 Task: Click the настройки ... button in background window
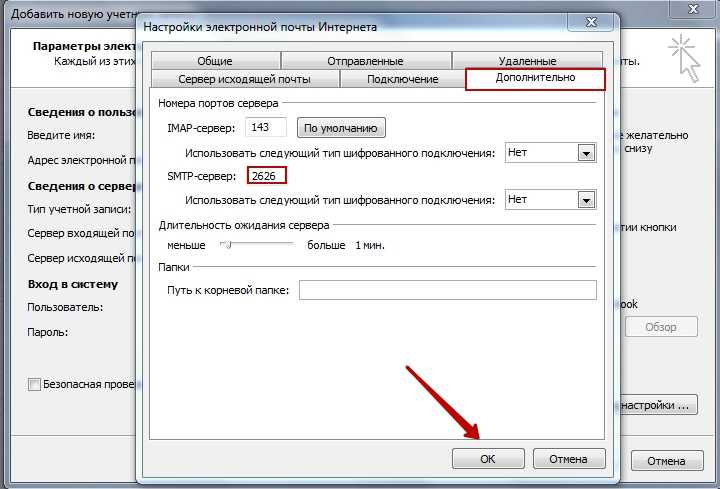[x=657, y=405]
